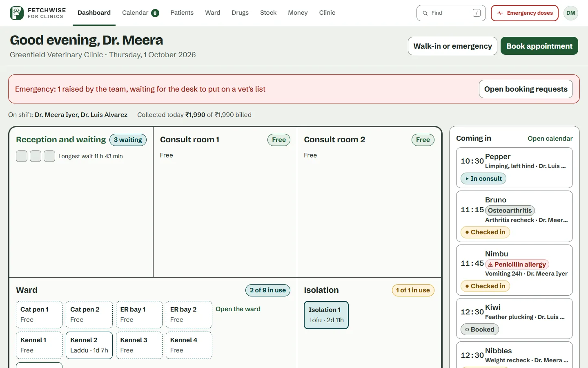Select the ER bay 2 slot
Screen dimensions: 588x368
point(189,314)
